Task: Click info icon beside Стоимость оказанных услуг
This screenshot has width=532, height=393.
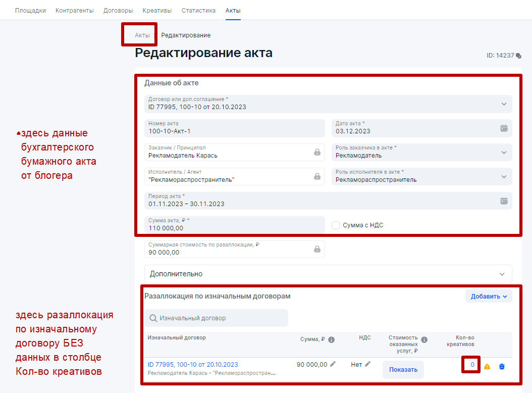Action: [424, 340]
